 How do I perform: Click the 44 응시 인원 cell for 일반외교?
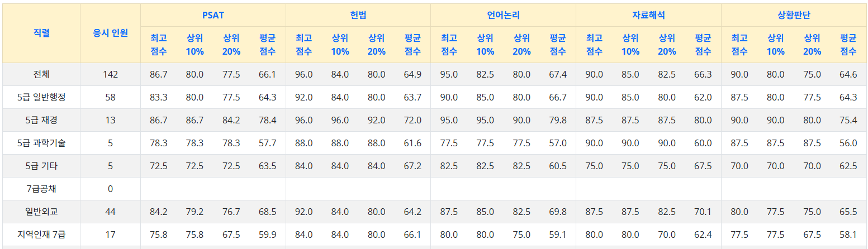[110, 212]
